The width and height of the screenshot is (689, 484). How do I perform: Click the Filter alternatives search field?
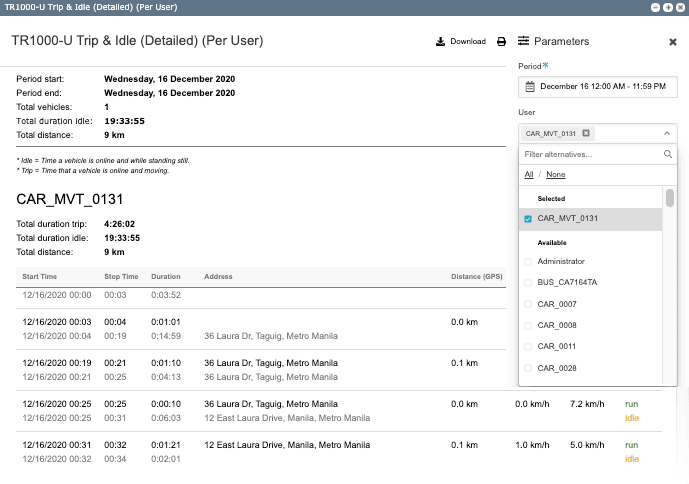click(590, 155)
